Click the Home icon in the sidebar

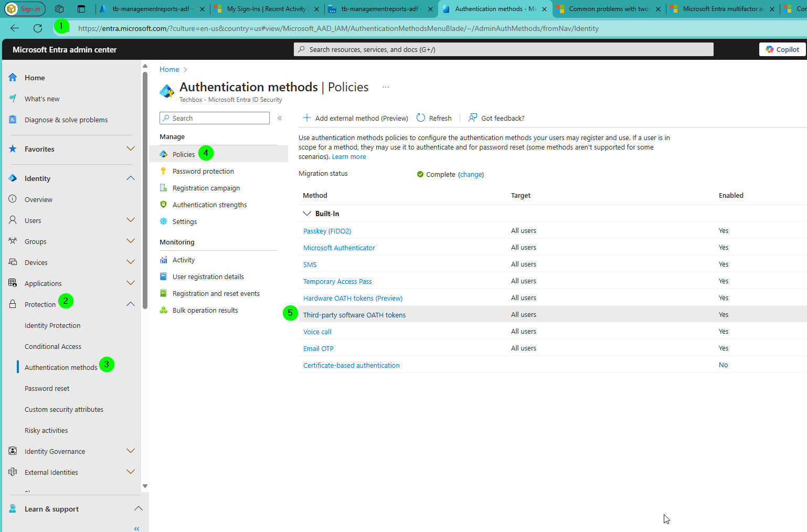pyautogui.click(x=13, y=78)
